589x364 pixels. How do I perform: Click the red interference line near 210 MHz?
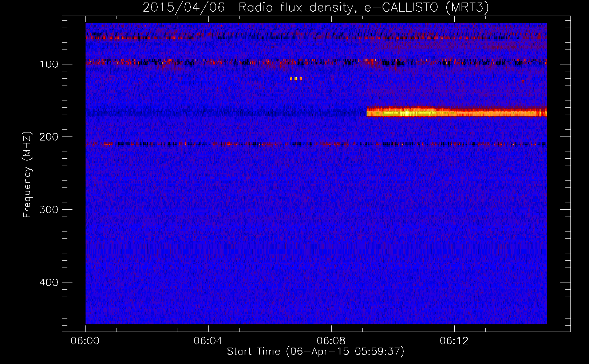(x=316, y=145)
